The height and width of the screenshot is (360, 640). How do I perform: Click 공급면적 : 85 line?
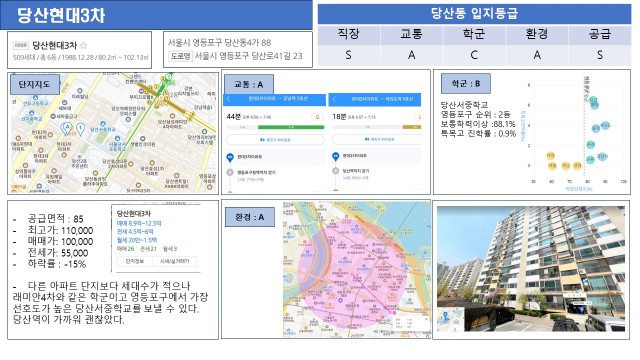point(55,219)
